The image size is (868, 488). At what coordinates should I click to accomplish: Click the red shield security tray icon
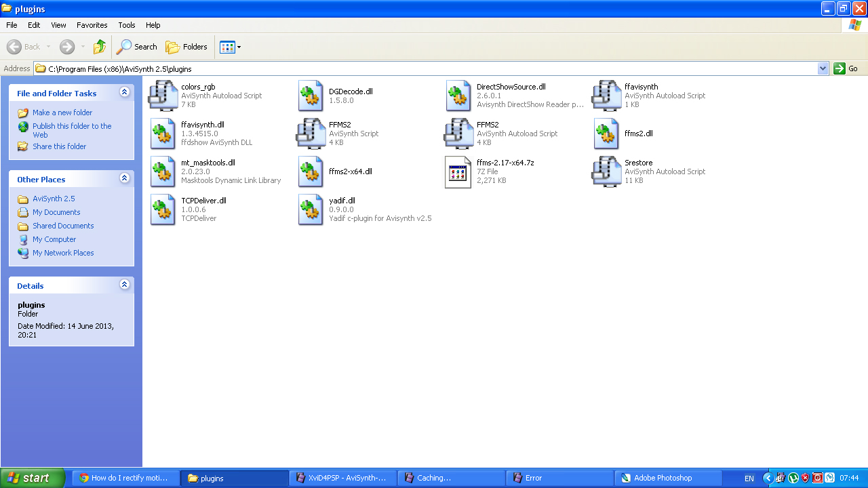point(806,478)
